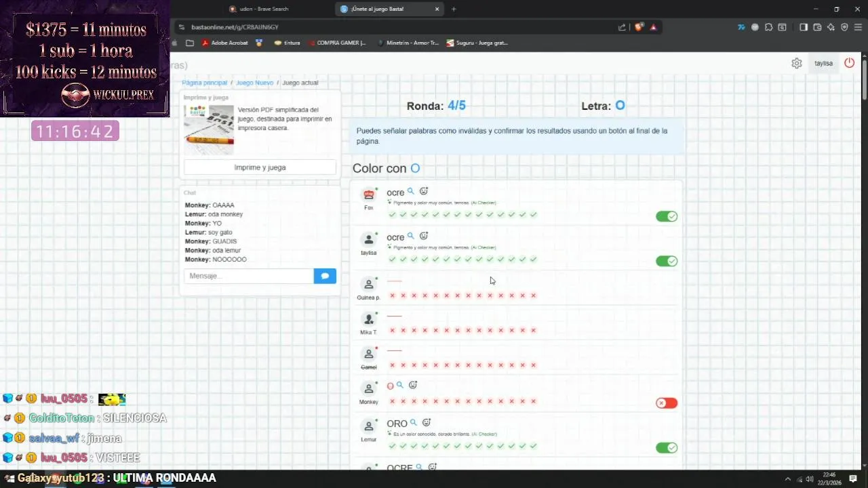868x488 pixels.
Task: Click the search magnifier beside Lemur's ORO
Action: click(x=413, y=423)
